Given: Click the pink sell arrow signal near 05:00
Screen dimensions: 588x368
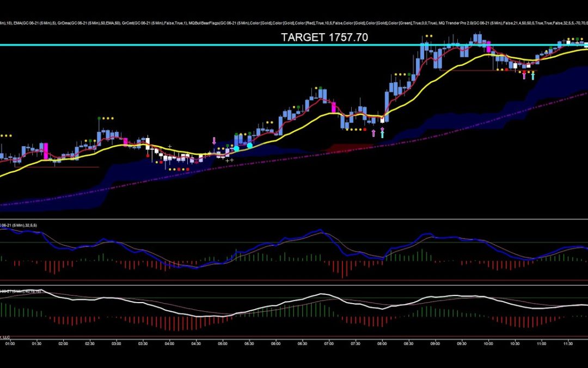Looking at the screenshot, I should coord(214,141).
